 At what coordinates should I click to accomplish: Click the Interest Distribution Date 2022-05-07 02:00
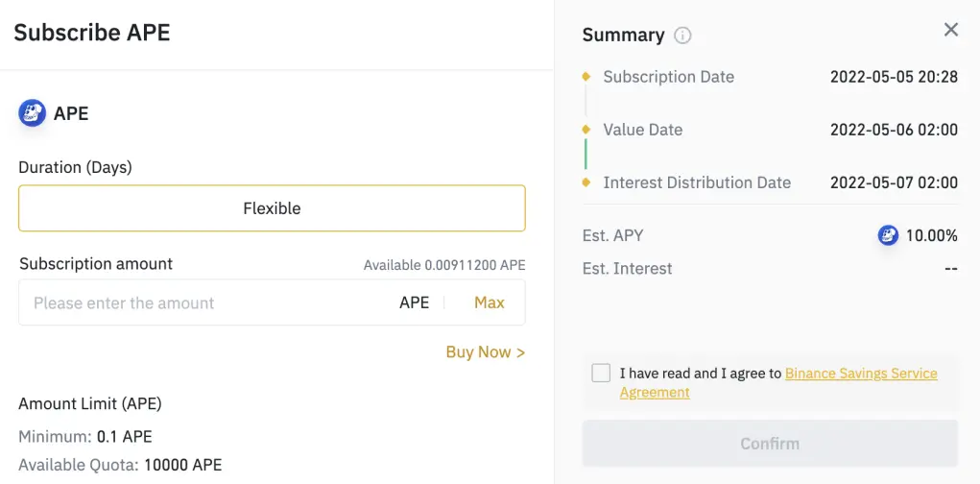pyautogui.click(x=894, y=182)
